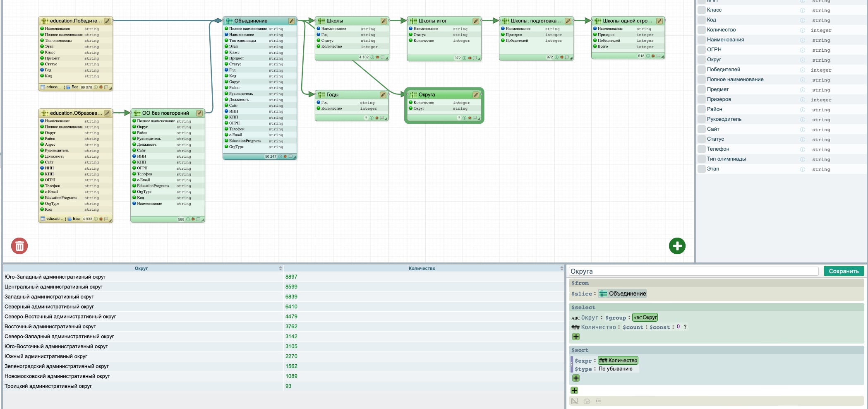Click the info icon next to Количество field
Image resolution: width=868 pixels, height=409 pixels.
[x=802, y=30]
